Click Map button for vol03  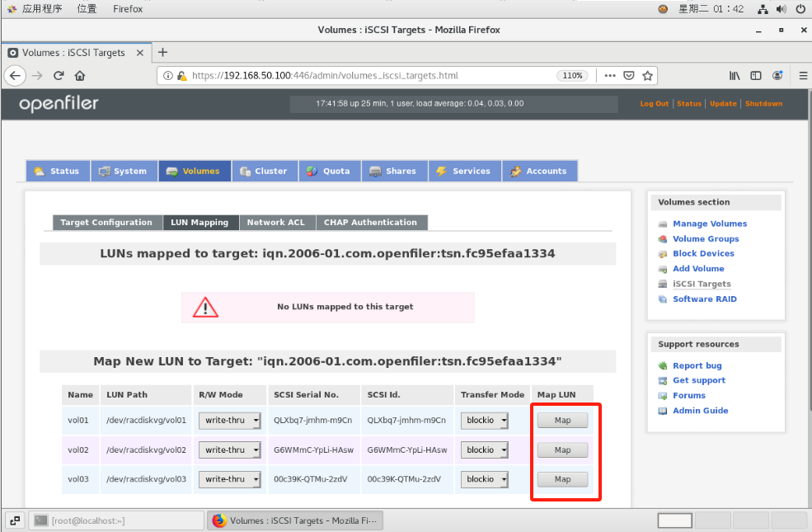[562, 479]
